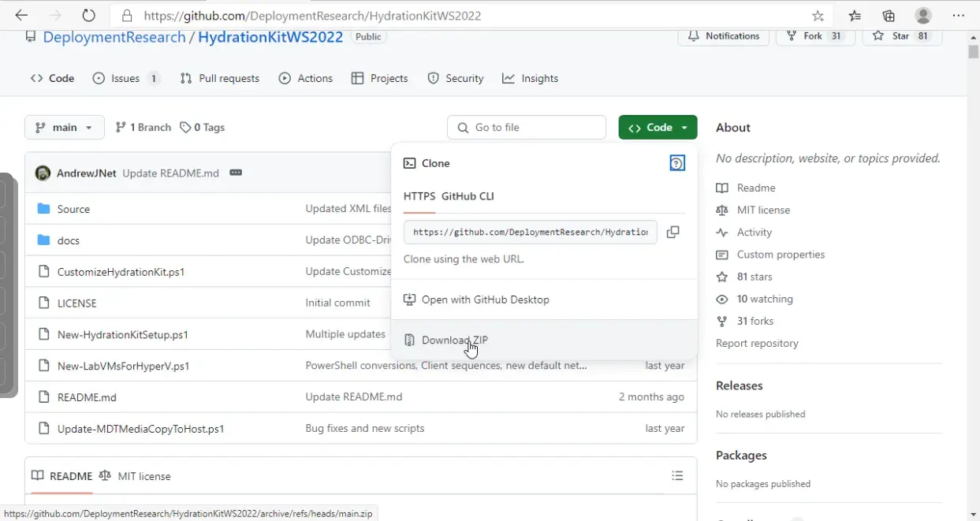This screenshot has width=980, height=521.
Task: Fork the repository with the Fork button
Action: (815, 36)
